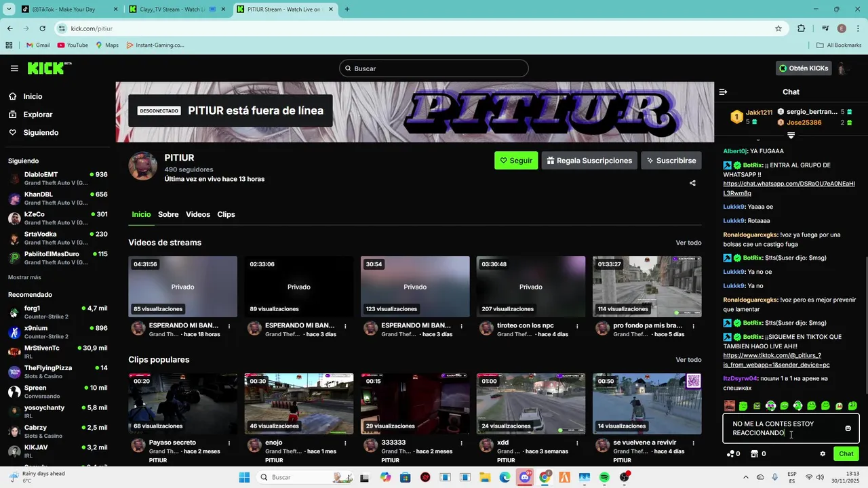The width and height of the screenshot is (868, 488).
Task: Switch to the Clips tab
Action: [226, 214]
